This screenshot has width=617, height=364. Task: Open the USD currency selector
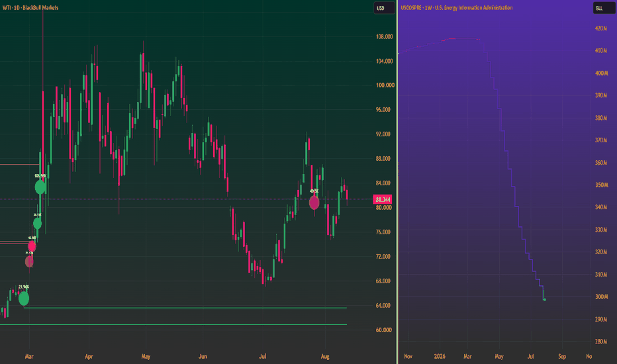pyautogui.click(x=384, y=8)
